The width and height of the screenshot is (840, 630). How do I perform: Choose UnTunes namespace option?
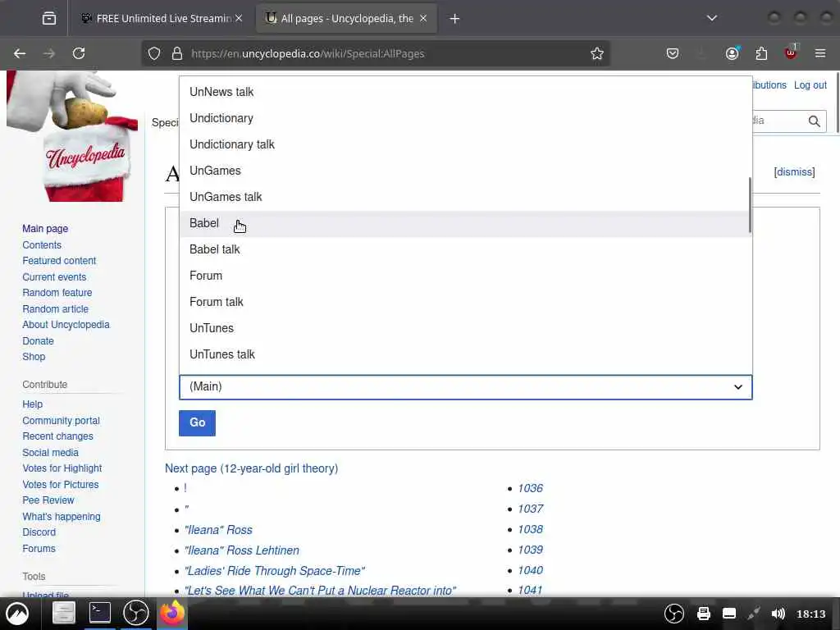(x=465, y=328)
